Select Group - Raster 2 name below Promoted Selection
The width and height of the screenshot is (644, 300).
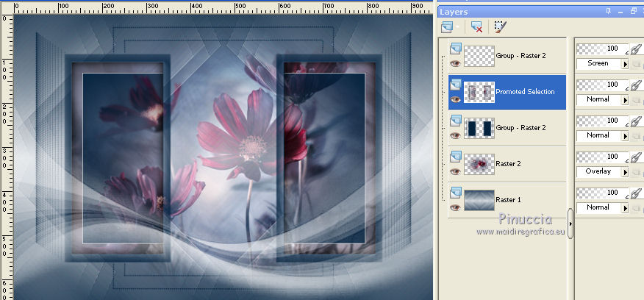click(x=520, y=128)
